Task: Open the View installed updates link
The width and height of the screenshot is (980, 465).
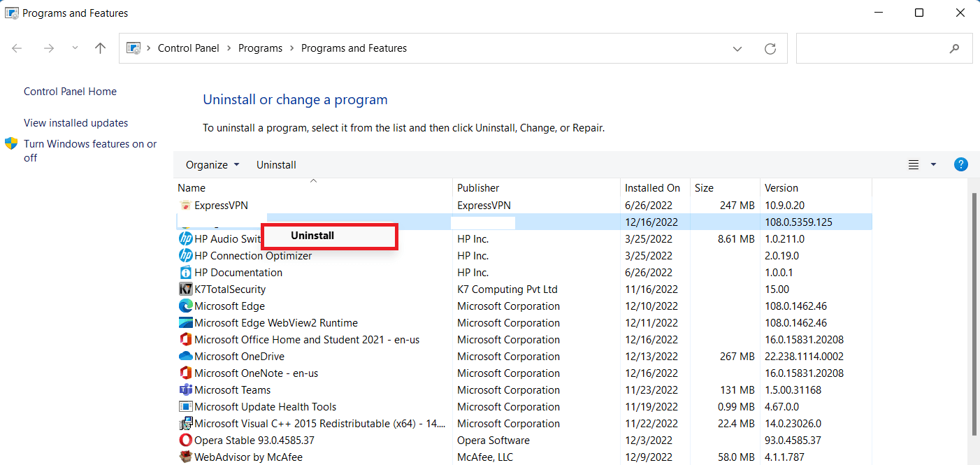Action: (x=75, y=123)
